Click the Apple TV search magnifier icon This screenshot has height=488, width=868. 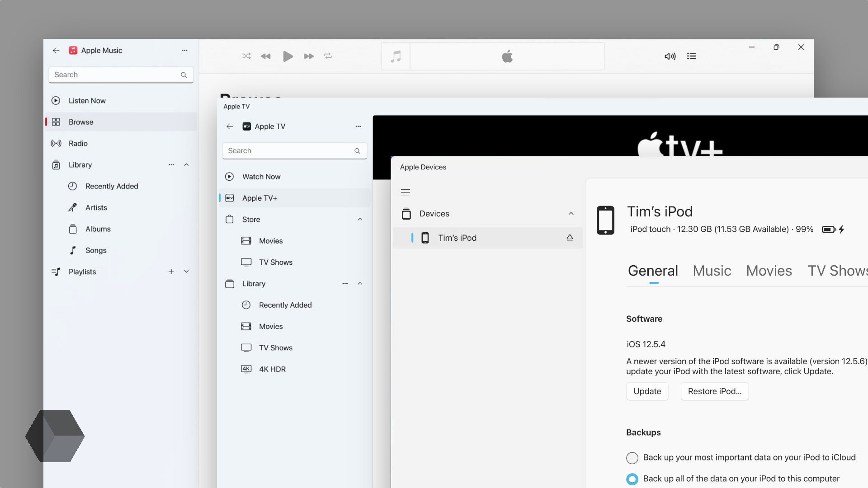(x=357, y=151)
